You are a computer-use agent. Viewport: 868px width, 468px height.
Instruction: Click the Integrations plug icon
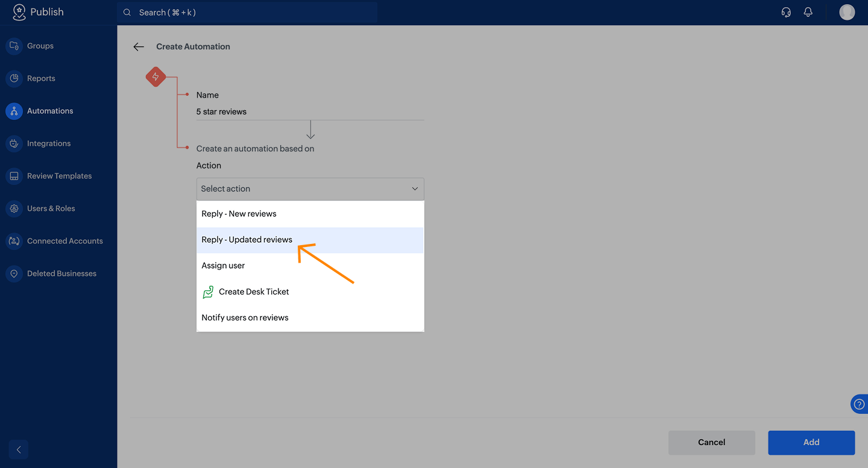pyautogui.click(x=14, y=143)
